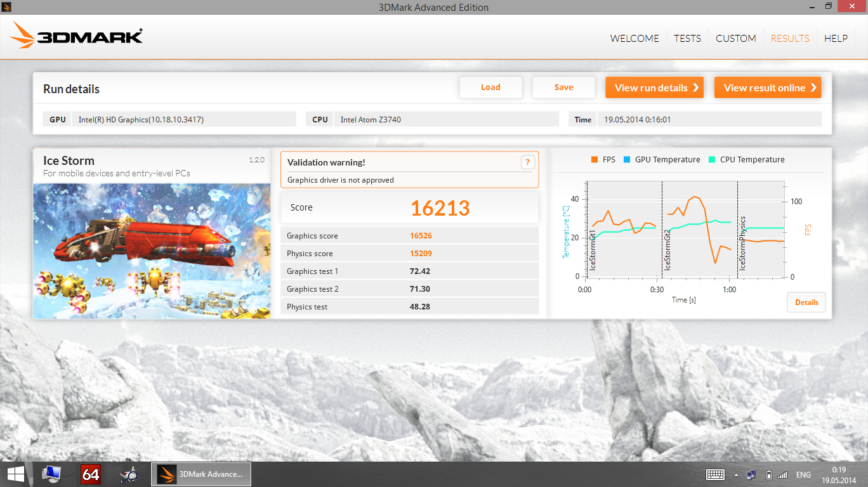The image size is (868, 487).
Task: Click the orange FPS legend swatch
Action: pos(594,160)
